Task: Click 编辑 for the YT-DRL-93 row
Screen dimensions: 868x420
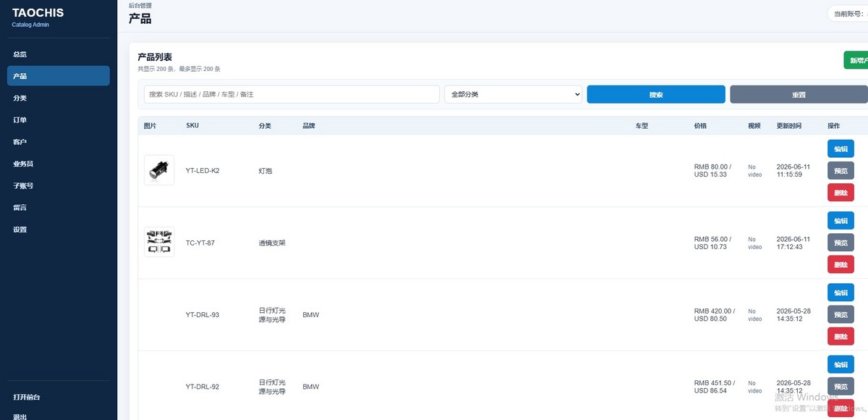Action: tap(841, 293)
